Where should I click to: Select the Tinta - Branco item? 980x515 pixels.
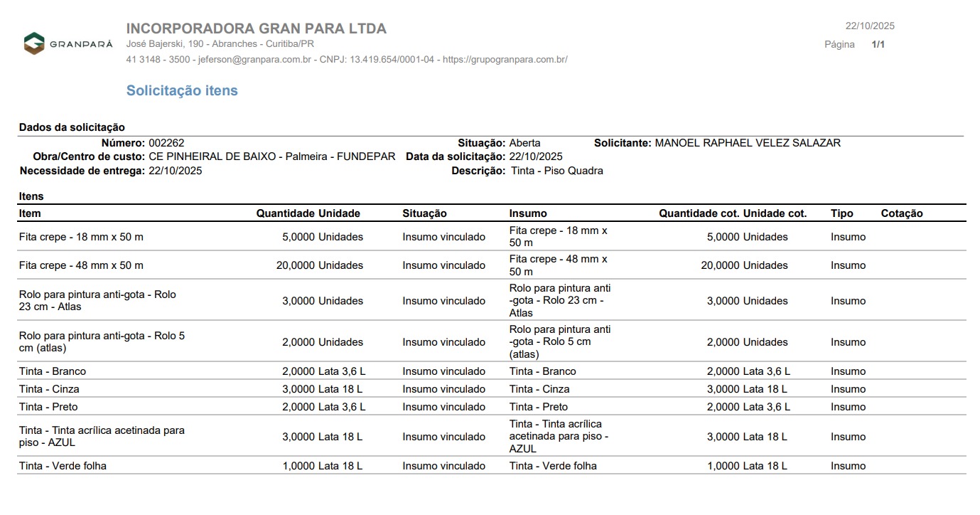pos(53,371)
